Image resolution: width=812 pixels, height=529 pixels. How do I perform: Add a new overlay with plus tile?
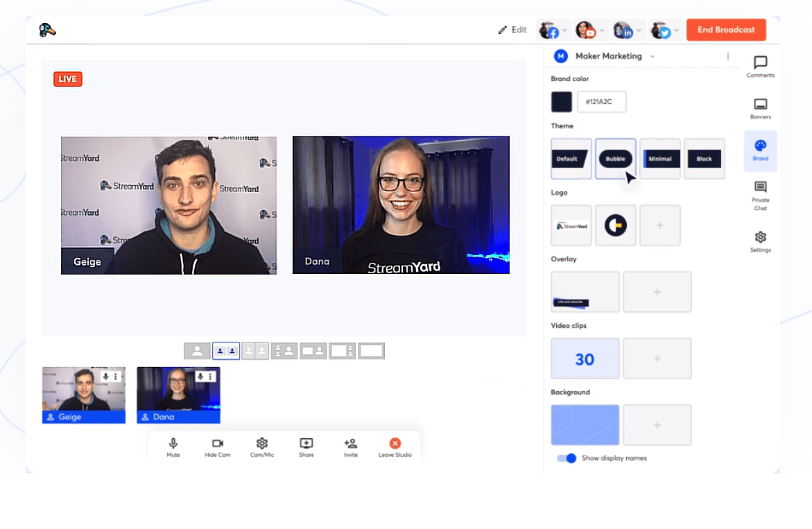click(x=657, y=292)
